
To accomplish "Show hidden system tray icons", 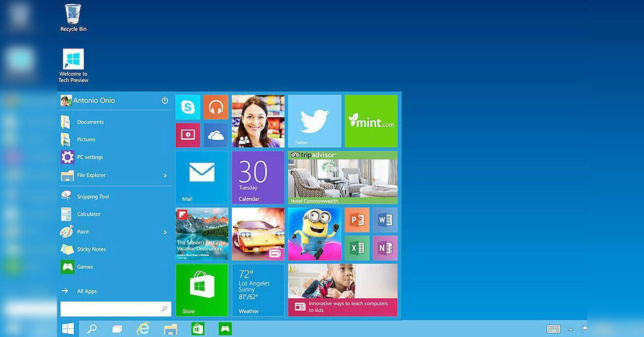I will 570,329.
